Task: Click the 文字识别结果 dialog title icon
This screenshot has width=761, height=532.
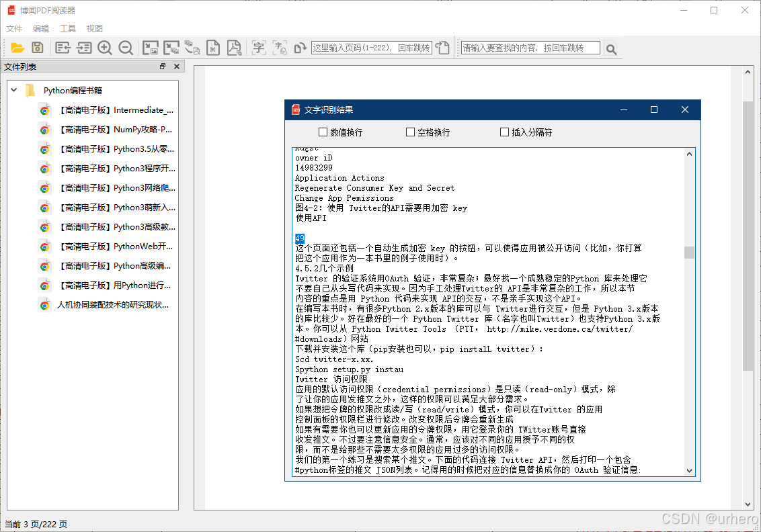Action: click(x=296, y=109)
